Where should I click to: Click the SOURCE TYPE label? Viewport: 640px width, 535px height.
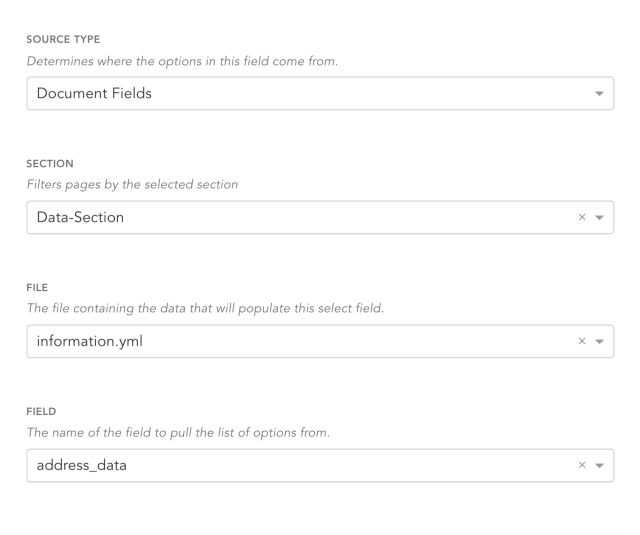63,40
